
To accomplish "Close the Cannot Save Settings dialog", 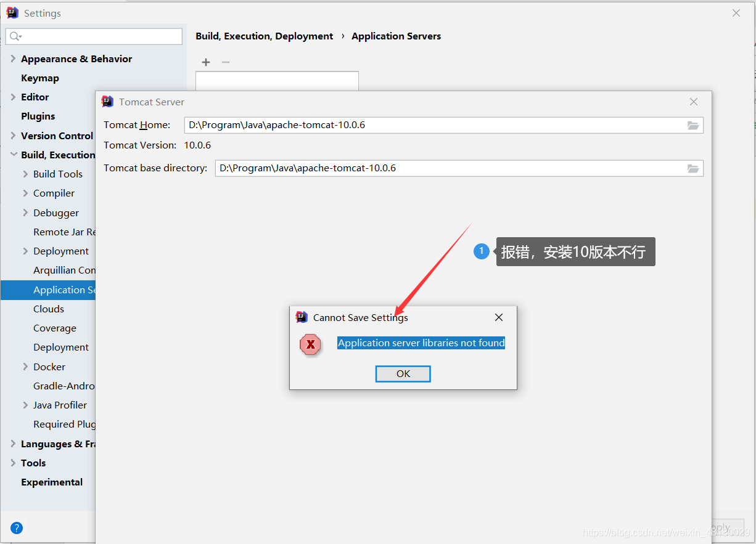I will (x=499, y=317).
